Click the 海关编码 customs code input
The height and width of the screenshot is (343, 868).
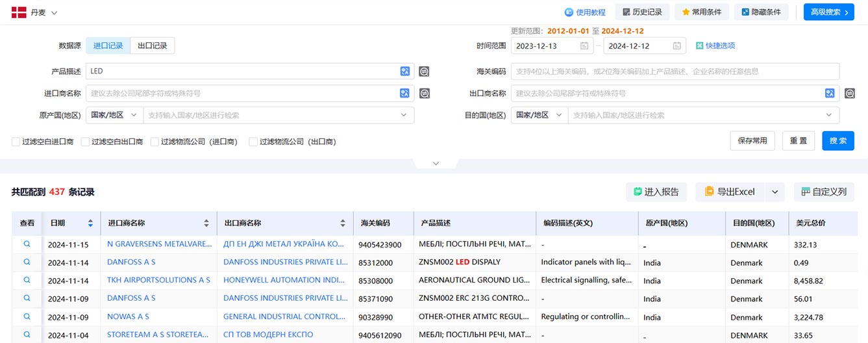coord(675,71)
